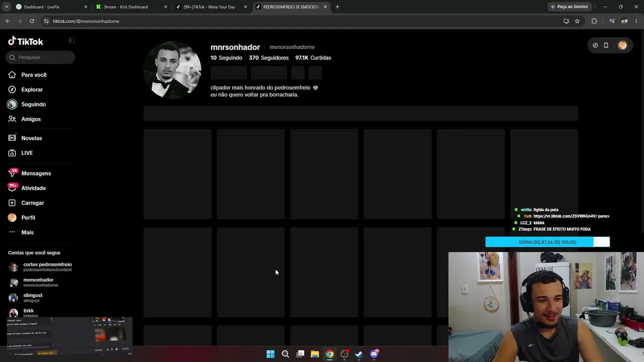Viewport: 644px width, 362px height.
Task: Click Chrome icon on taskbar
Action: tap(330, 354)
